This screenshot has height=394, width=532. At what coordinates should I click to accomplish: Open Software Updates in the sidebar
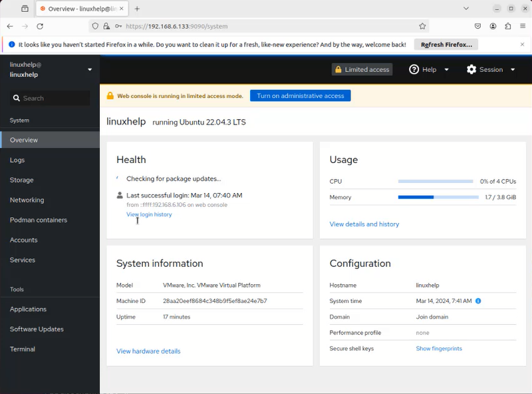tap(50, 329)
